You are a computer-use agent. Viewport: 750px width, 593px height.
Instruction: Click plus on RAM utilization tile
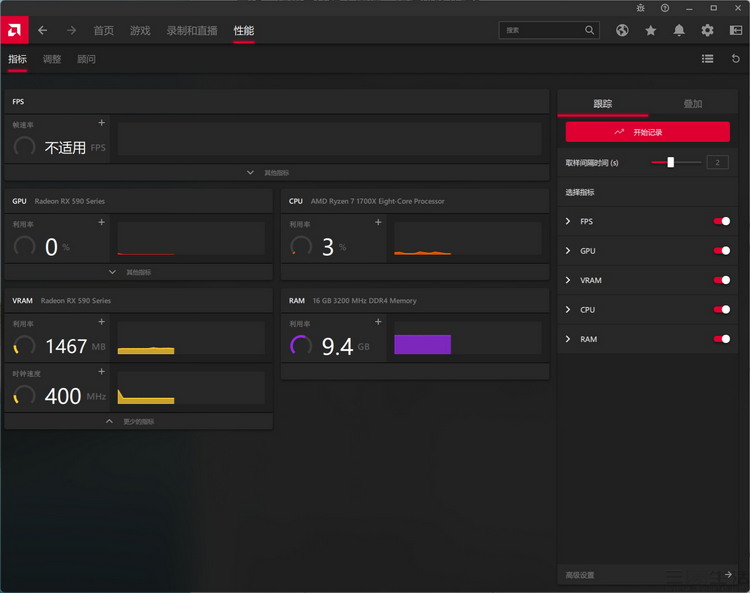click(x=378, y=322)
